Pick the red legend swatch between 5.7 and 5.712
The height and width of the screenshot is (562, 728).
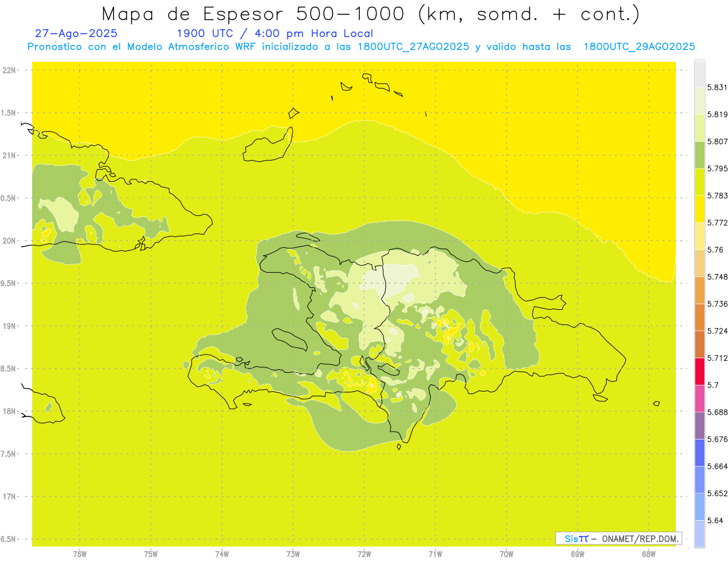(699, 371)
